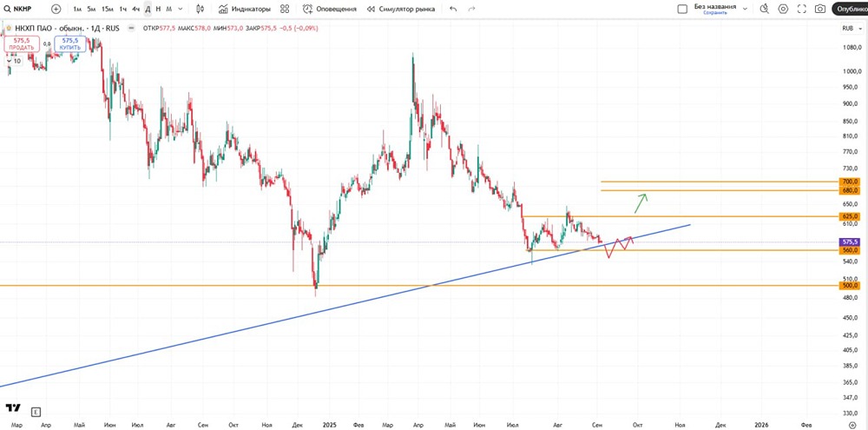Screen dimensions: 868x430
Task: Click the 330,0 value on price axis
Action: [x=851, y=413]
